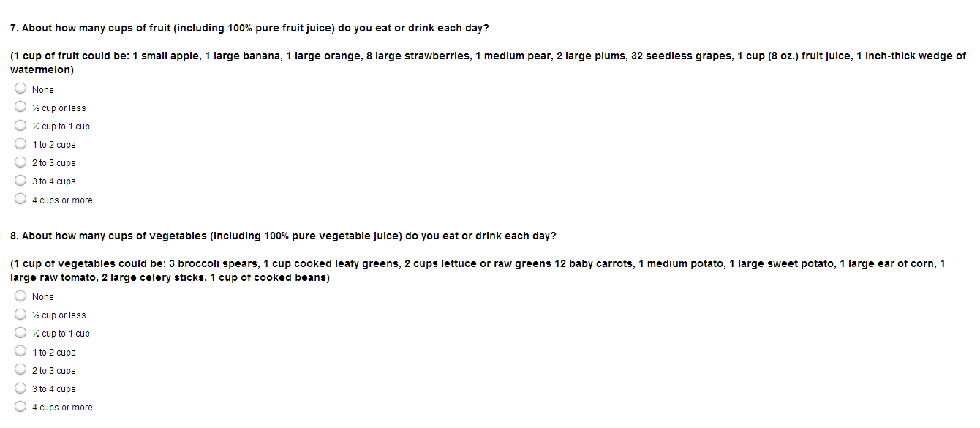Select '1 to 2 cups' for vegetables
This screenshot has width=980, height=428.
[x=20, y=352]
